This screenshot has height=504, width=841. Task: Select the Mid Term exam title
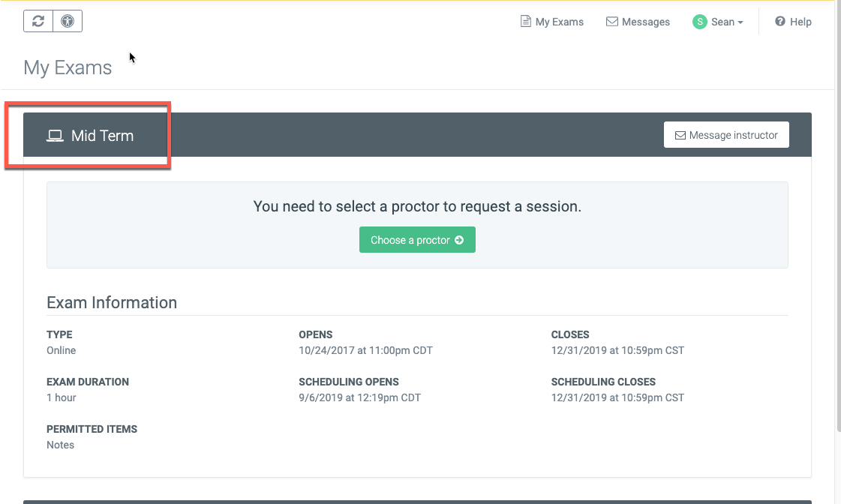pos(102,136)
